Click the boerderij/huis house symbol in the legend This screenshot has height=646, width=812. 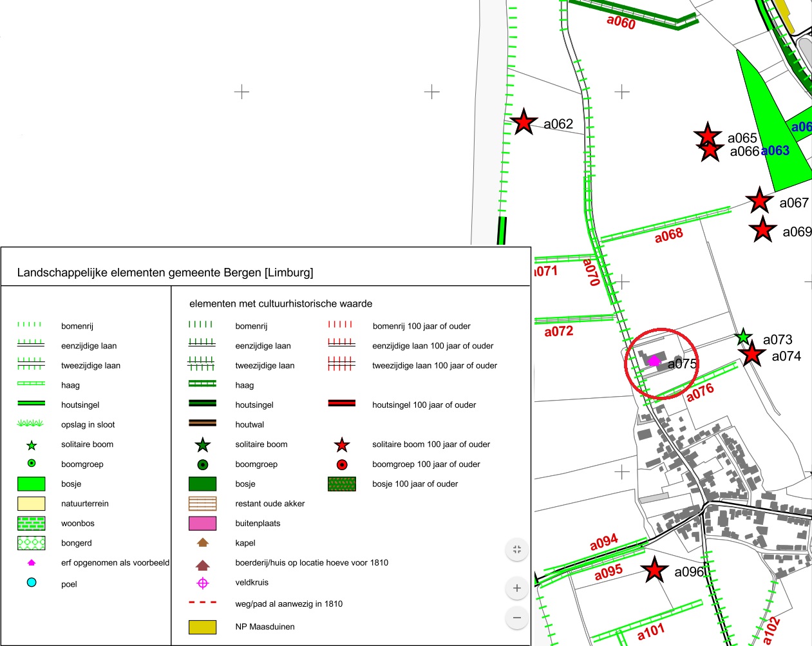click(203, 565)
